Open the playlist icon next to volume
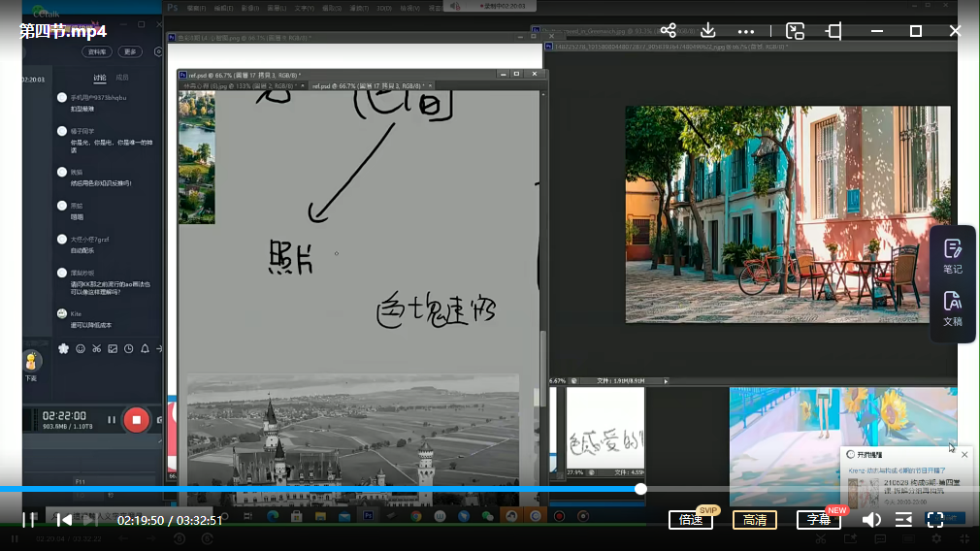980x551 pixels. pos(903,520)
